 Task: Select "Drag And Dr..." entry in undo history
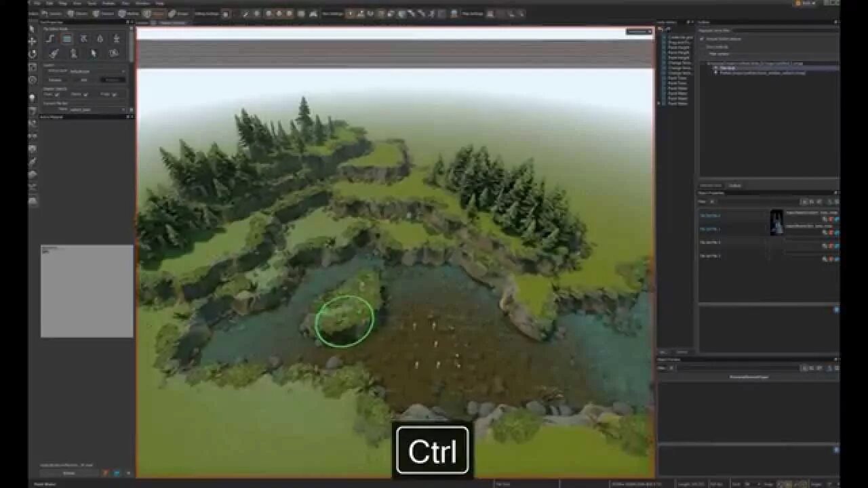tap(678, 43)
